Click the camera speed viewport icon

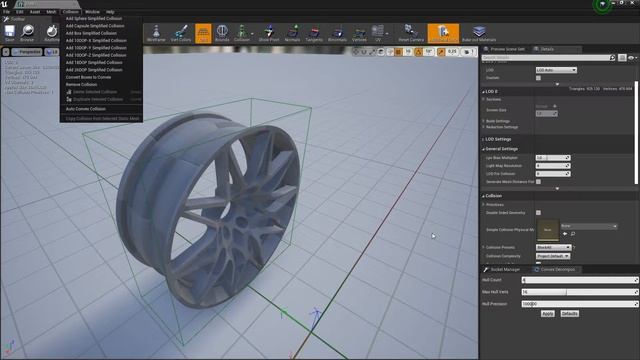(469, 52)
